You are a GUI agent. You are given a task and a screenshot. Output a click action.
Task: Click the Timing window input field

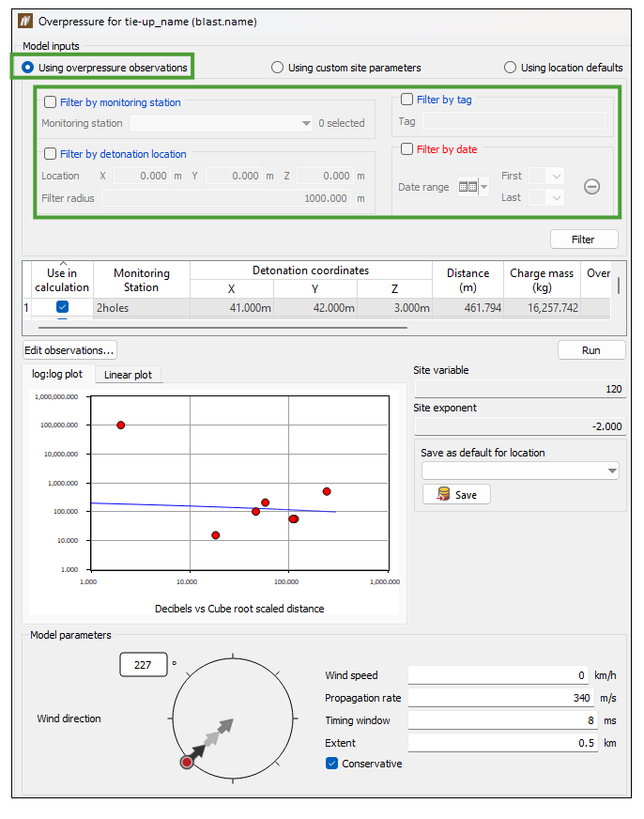[502, 719]
